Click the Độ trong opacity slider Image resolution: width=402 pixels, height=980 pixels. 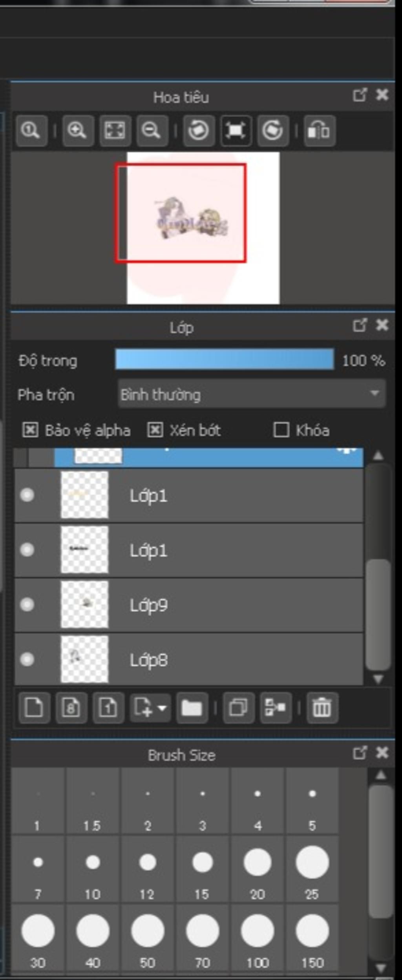tap(224, 360)
